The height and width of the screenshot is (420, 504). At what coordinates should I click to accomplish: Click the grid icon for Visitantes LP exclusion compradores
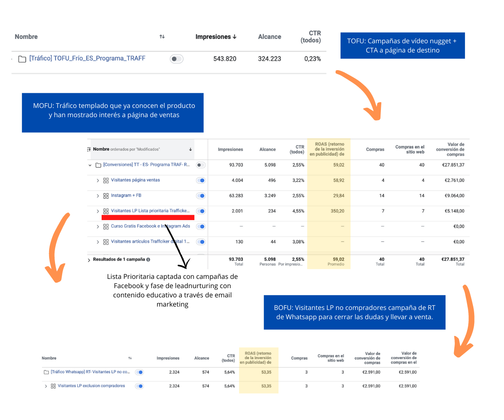[x=53, y=386]
